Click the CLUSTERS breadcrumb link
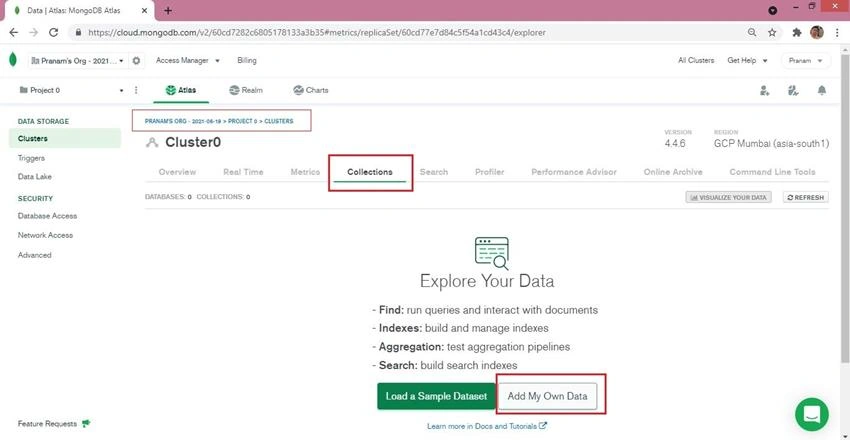This screenshot has width=850, height=440. [x=279, y=121]
